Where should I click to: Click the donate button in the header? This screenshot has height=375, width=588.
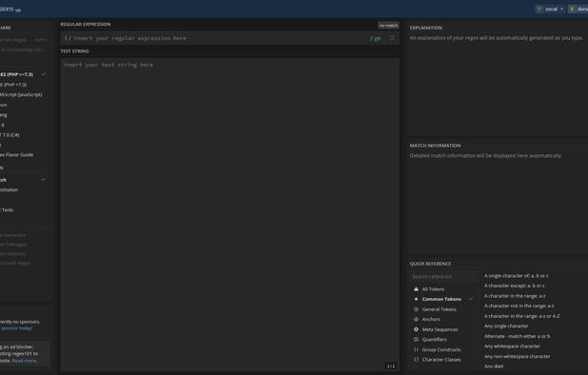pos(578,9)
